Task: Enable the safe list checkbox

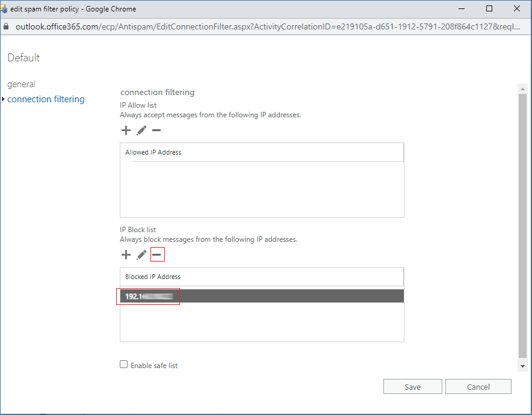Action: click(124, 364)
